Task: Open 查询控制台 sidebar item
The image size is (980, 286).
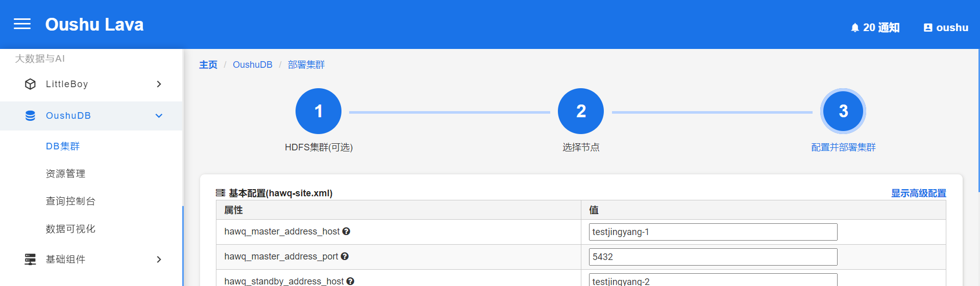Action: (70, 201)
